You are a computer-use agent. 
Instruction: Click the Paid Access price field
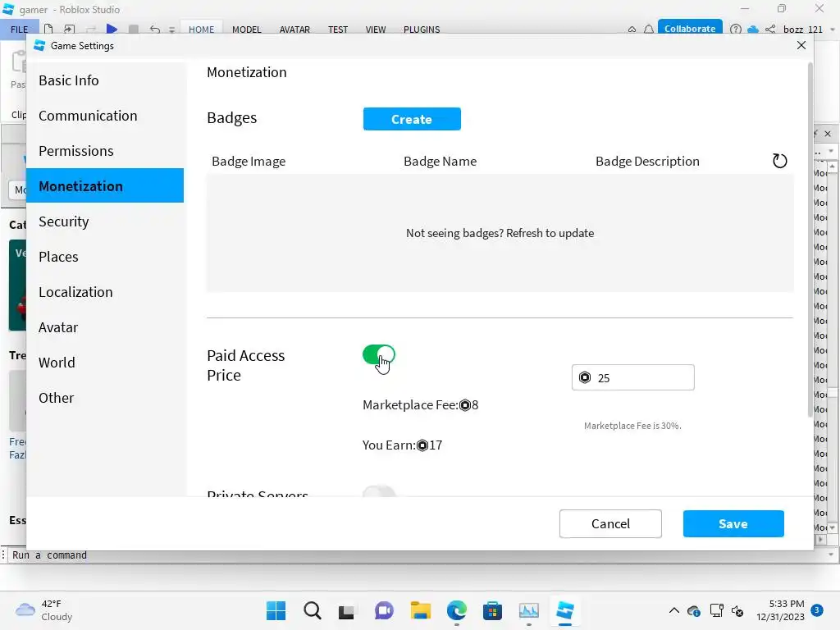click(x=632, y=377)
